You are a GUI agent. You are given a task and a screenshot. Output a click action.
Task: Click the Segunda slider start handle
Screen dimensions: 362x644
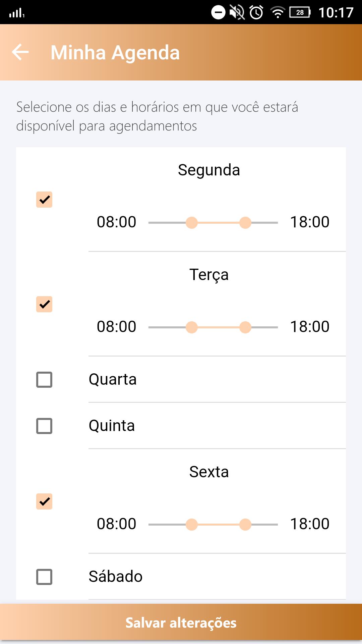[192, 223]
